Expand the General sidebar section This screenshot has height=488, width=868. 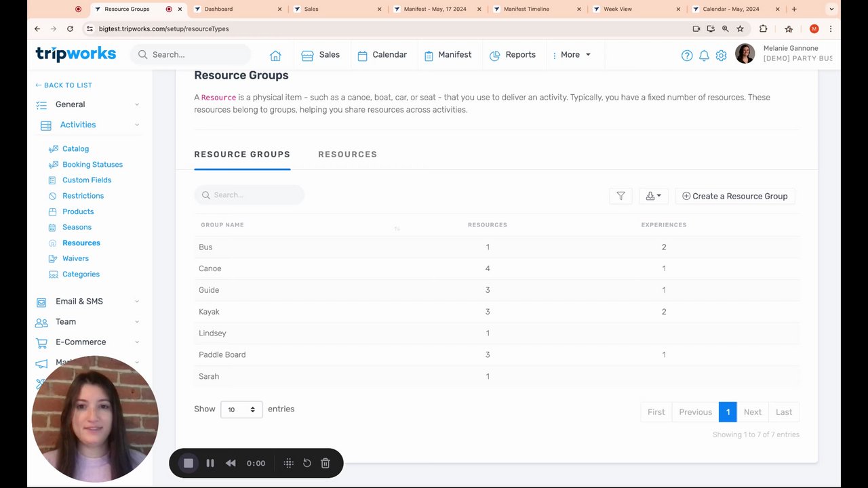pos(88,104)
